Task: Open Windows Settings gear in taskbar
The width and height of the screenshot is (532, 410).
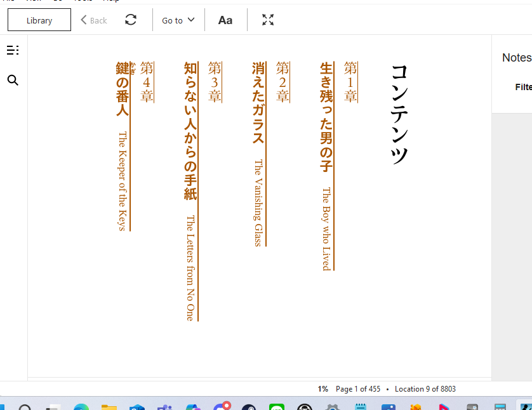Action: (332, 407)
